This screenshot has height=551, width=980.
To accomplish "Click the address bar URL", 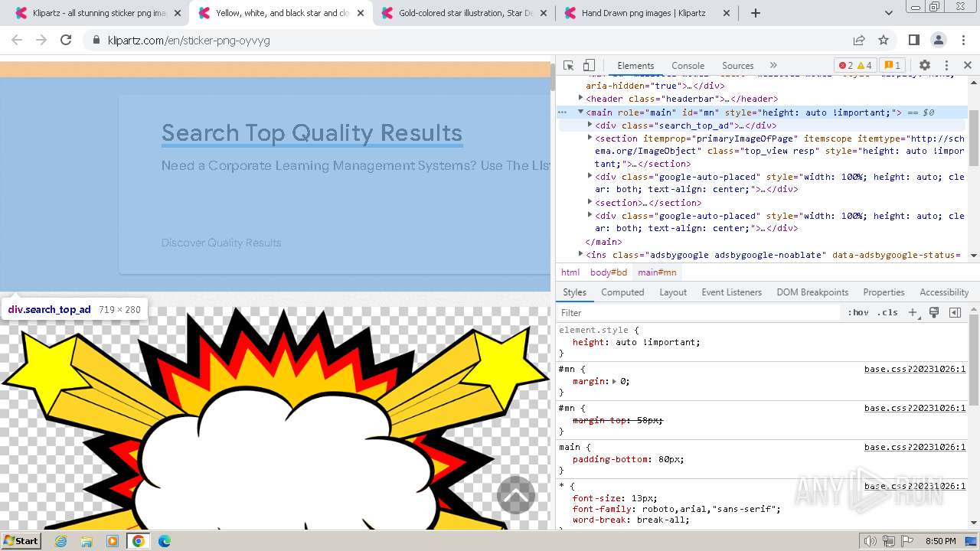I will [188, 41].
